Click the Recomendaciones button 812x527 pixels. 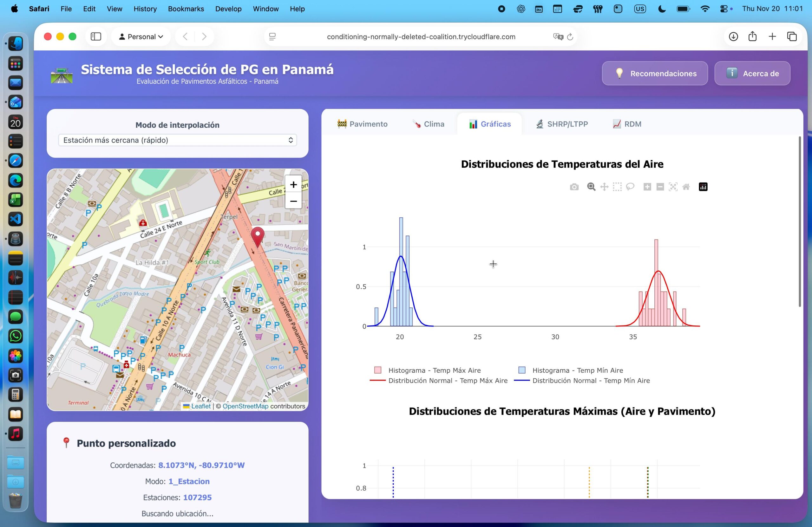tap(654, 73)
